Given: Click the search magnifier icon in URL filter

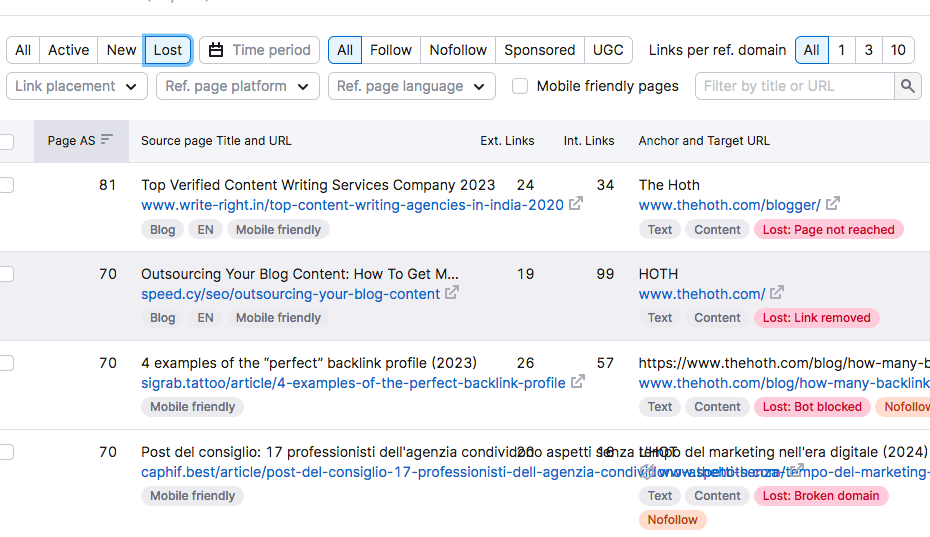Looking at the screenshot, I should (907, 86).
